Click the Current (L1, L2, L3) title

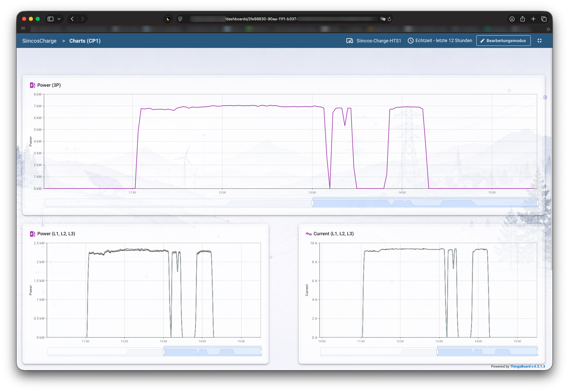(x=334, y=234)
